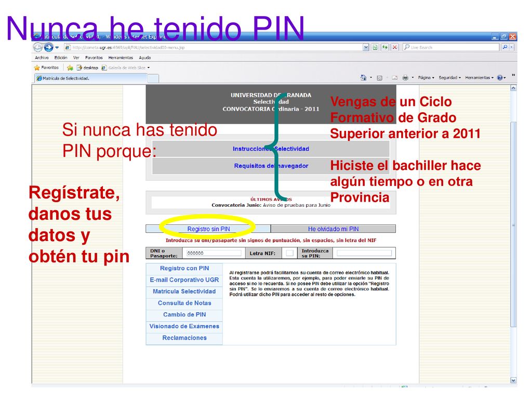This screenshot has width=532, height=399.
Task: Select the Matrícula de Selectividad tab
Action: pos(90,78)
